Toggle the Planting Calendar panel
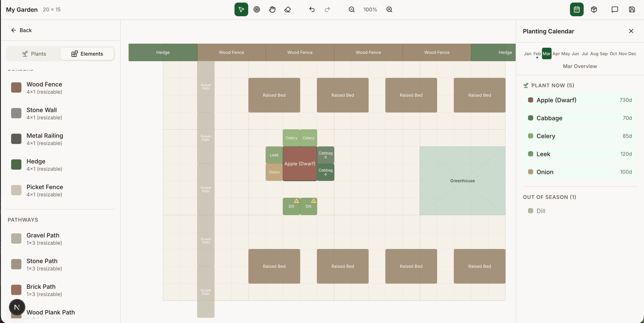 [x=577, y=9]
